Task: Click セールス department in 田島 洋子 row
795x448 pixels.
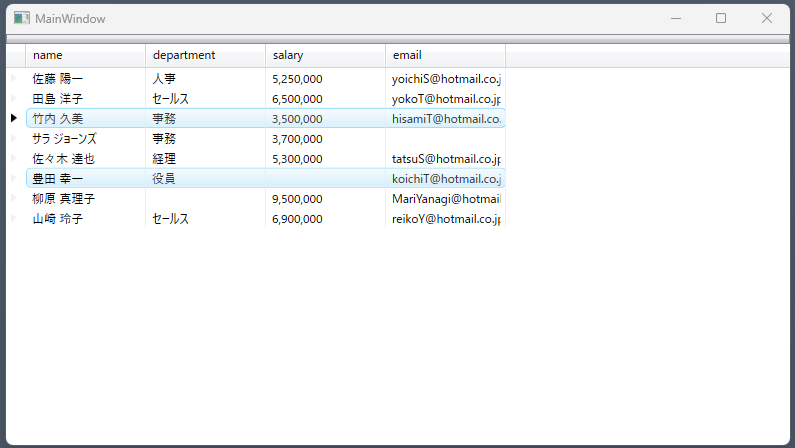Action: coord(205,98)
